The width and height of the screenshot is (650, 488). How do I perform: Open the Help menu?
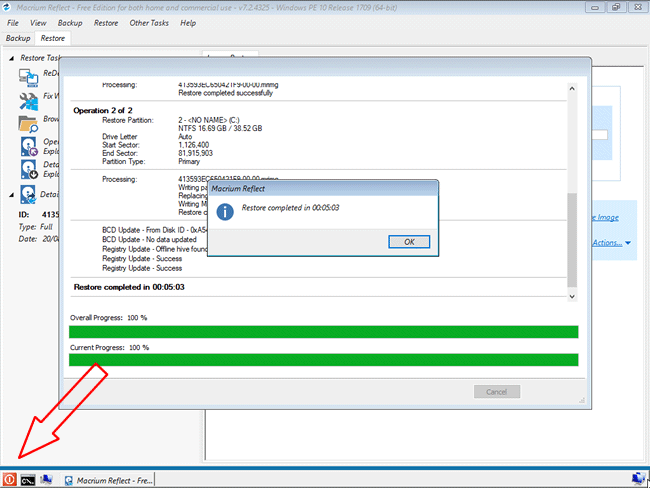coord(188,23)
